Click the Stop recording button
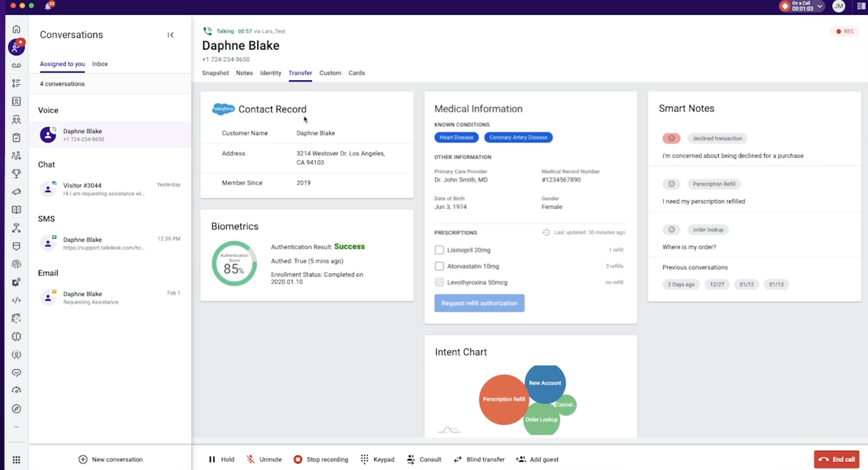868x470 pixels. (x=321, y=459)
